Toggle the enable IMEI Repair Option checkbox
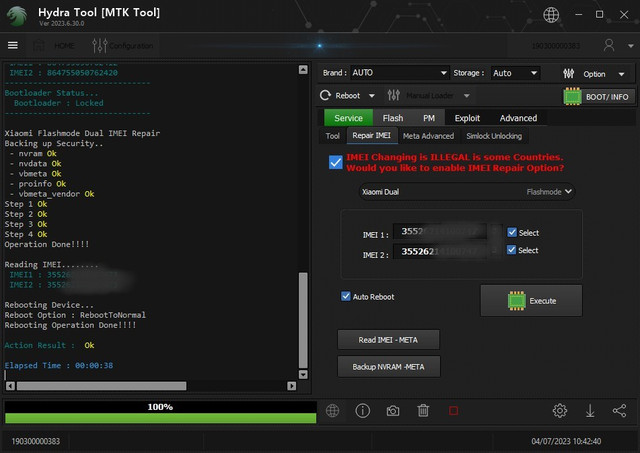The width and height of the screenshot is (640, 453). coord(336,162)
